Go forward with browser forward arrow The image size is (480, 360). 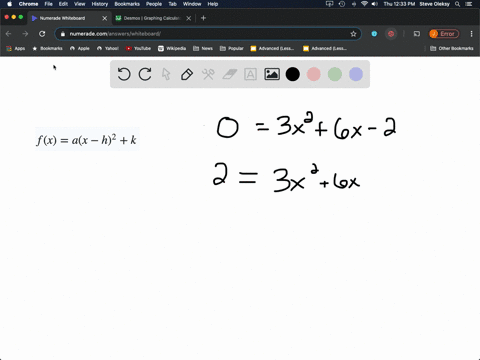tap(25, 34)
